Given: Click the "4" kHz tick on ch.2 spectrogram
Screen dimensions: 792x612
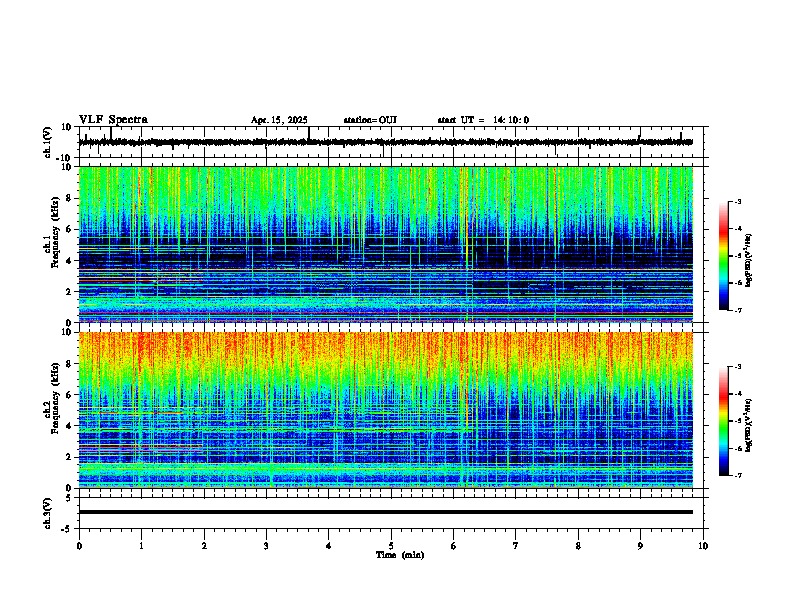Looking at the screenshot, I should 69,426.
